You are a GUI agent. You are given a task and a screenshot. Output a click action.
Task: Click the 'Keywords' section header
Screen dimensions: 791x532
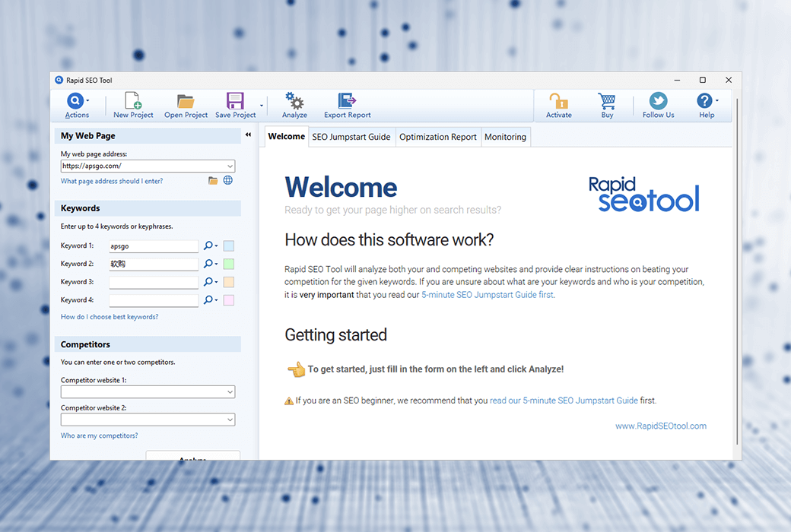coord(148,208)
